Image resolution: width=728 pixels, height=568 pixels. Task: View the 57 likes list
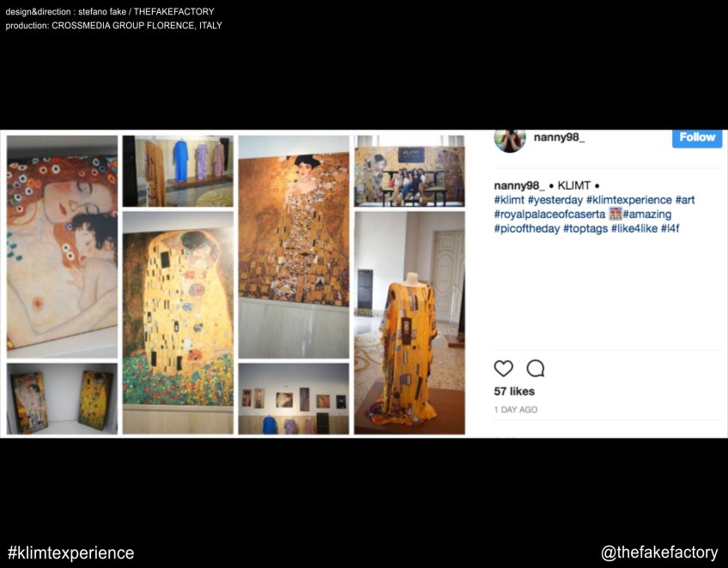(514, 391)
